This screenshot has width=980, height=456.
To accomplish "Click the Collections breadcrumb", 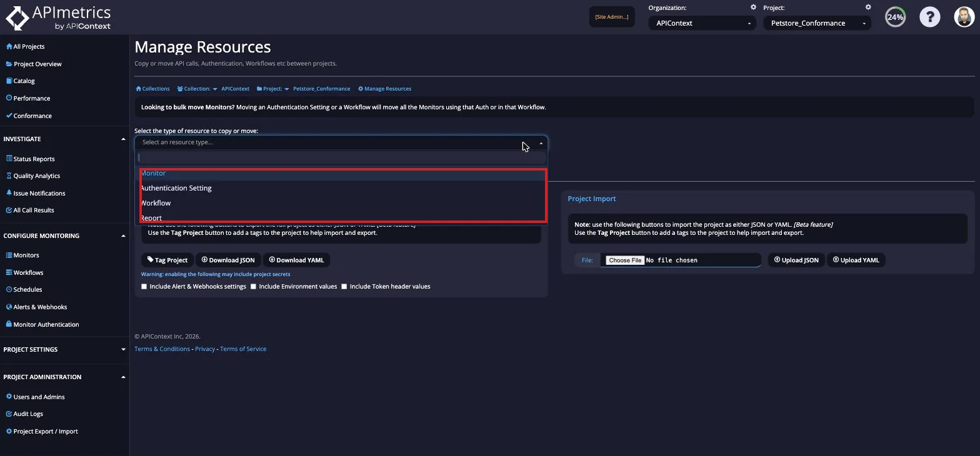I will tap(152, 89).
